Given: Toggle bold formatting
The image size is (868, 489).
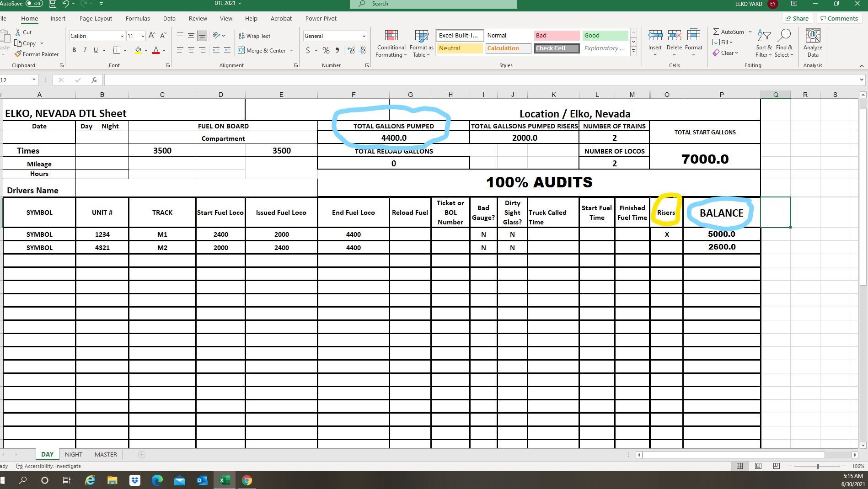Looking at the screenshot, I should tap(74, 50).
